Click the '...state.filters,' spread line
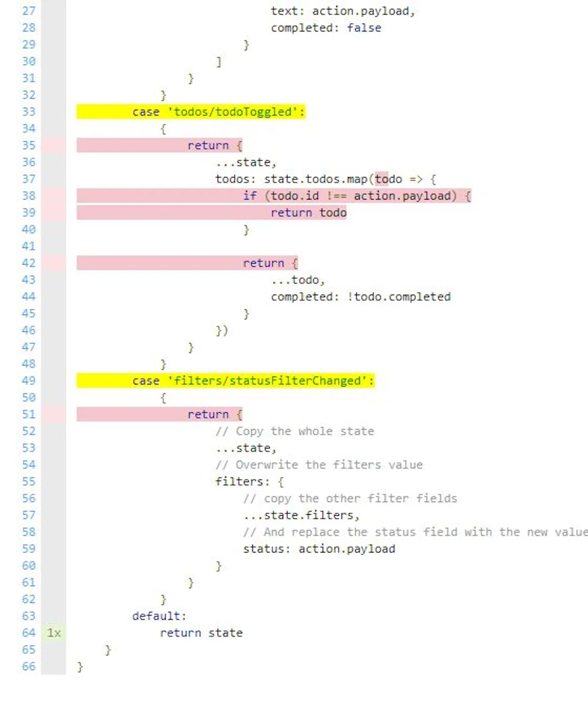 [301, 515]
